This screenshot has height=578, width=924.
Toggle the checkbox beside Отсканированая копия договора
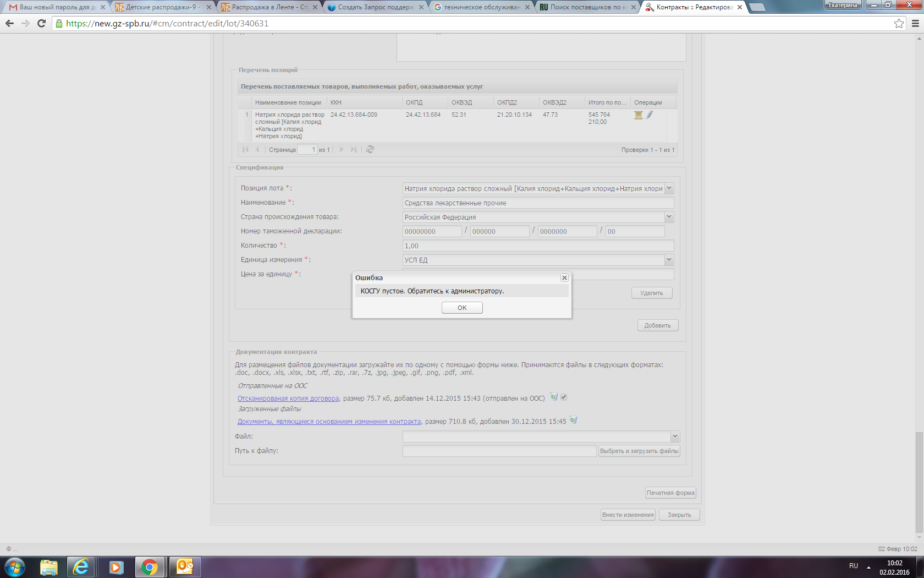click(564, 397)
